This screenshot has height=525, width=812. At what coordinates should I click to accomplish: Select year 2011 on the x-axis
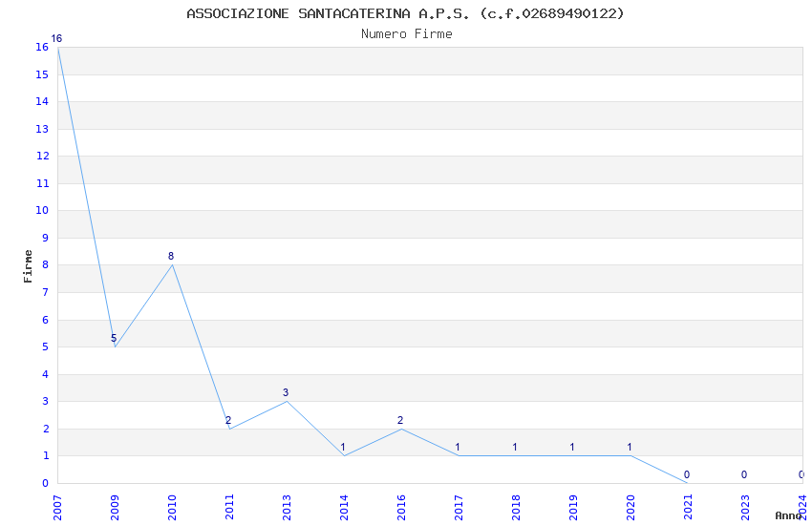pyautogui.click(x=229, y=507)
